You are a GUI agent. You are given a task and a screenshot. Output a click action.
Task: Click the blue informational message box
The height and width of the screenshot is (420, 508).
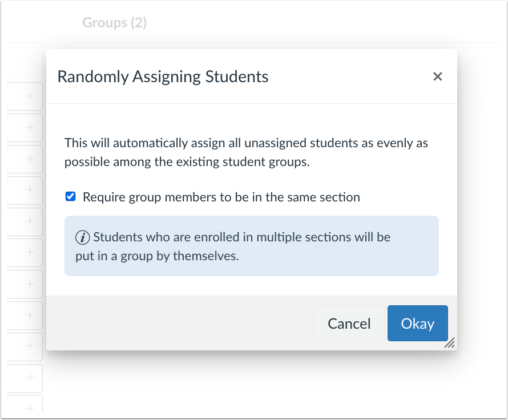tap(251, 245)
